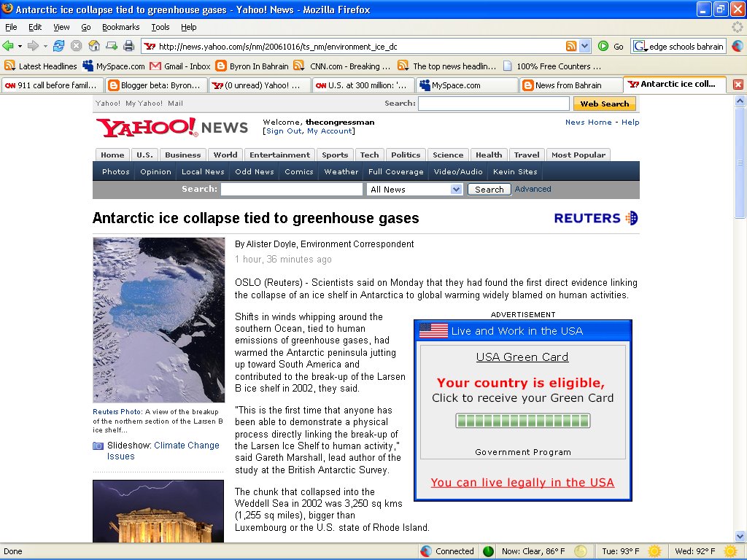Open the Forward button history dropdown arrow

tap(45, 46)
